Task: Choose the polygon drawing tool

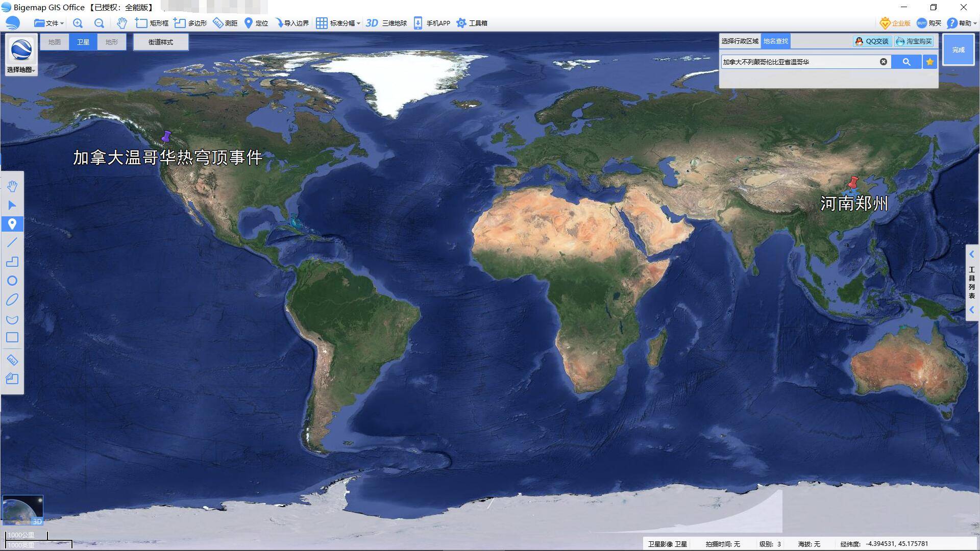Action: point(13,262)
